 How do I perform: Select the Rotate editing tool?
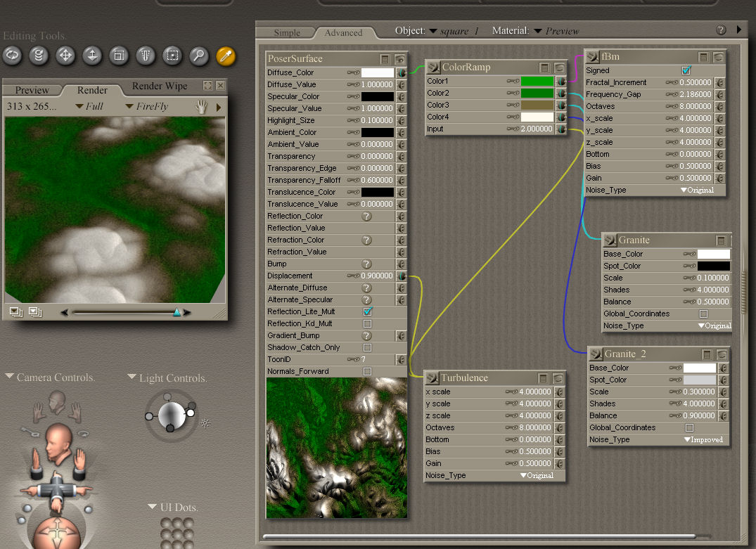tap(13, 56)
